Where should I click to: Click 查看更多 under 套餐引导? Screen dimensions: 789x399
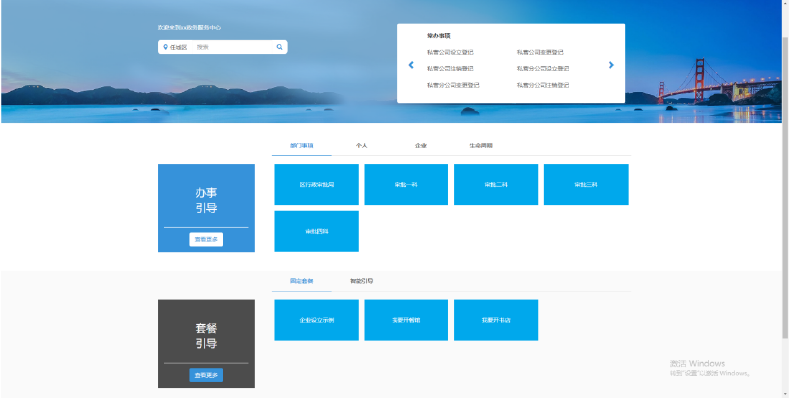[x=206, y=375]
